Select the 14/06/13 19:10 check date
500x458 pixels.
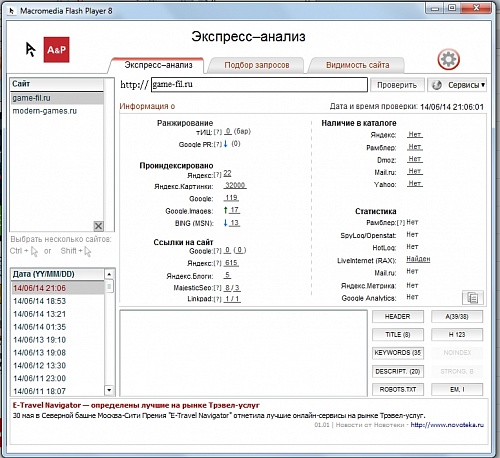58,340
